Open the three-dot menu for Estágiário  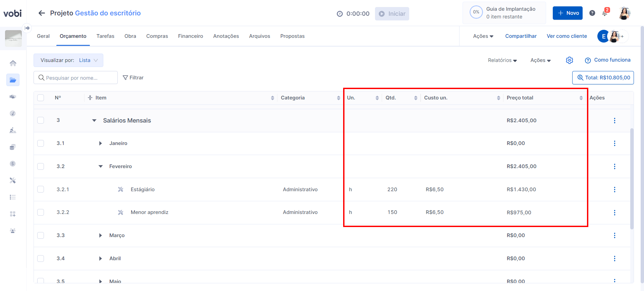click(x=614, y=190)
